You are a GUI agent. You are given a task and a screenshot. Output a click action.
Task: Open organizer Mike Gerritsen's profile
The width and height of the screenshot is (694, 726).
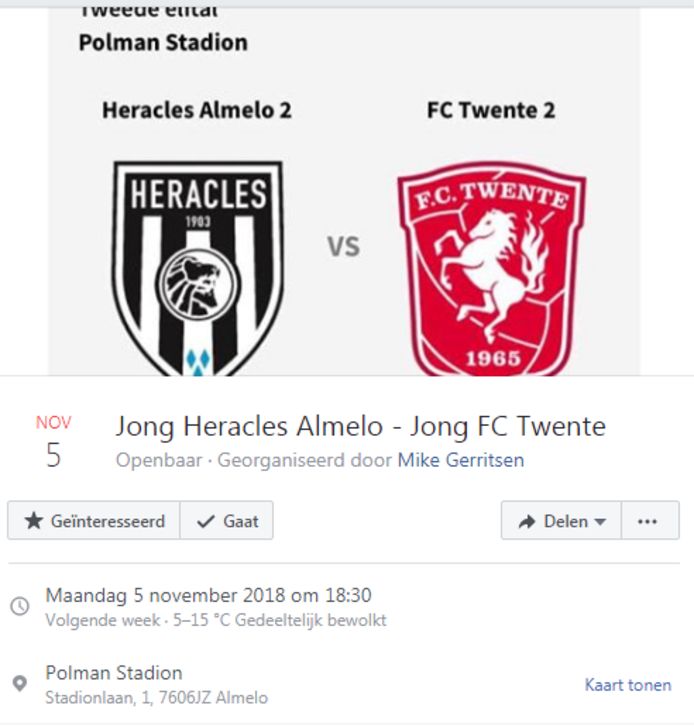(x=460, y=460)
